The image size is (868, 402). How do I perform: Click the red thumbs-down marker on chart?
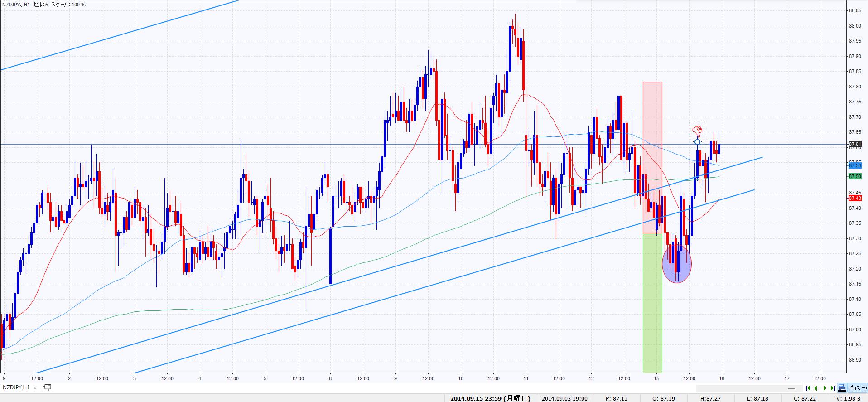click(x=698, y=131)
